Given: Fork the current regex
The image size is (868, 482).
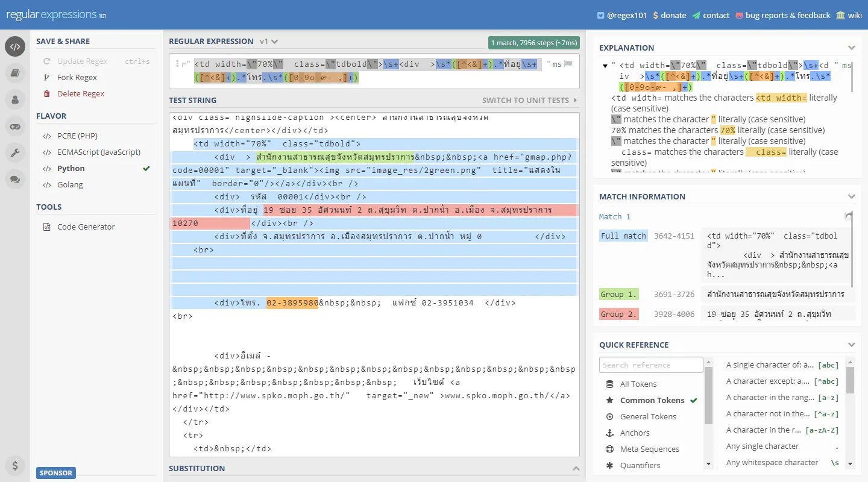Looking at the screenshot, I should click(77, 77).
